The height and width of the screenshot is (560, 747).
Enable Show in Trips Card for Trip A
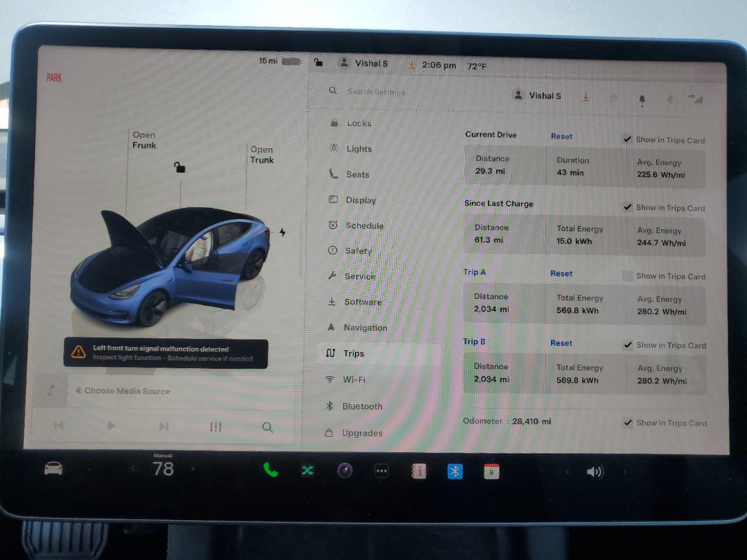[x=628, y=275]
